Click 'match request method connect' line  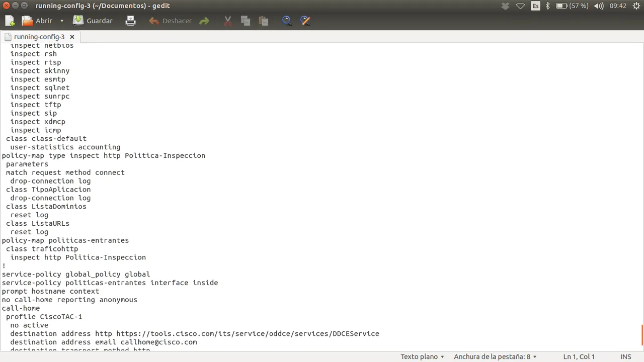65,172
